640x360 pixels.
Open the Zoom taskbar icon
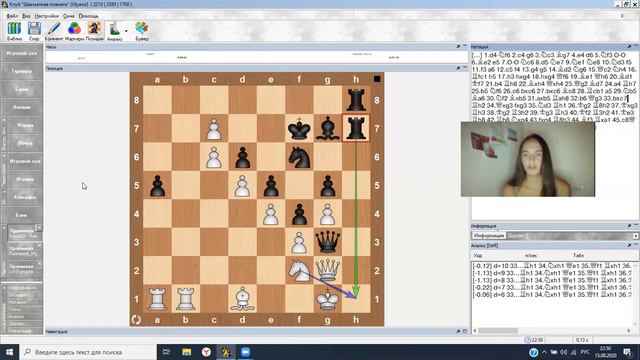click(245, 352)
